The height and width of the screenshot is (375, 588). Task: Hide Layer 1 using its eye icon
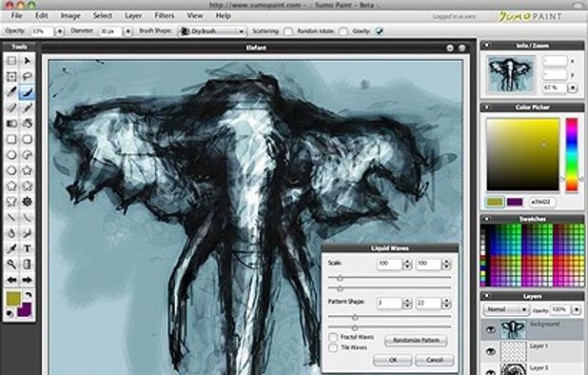491,351
